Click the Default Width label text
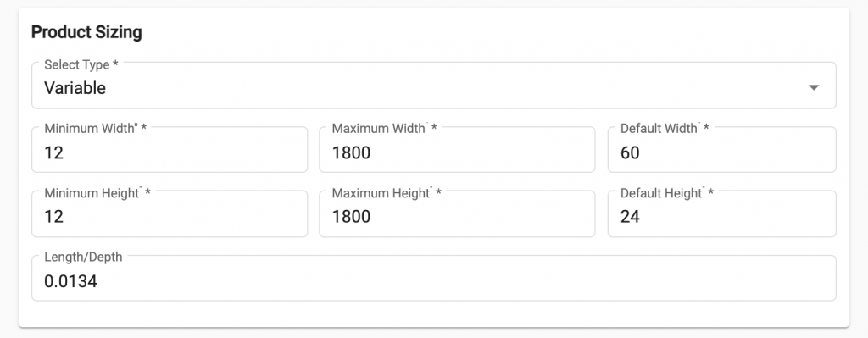 (665, 129)
